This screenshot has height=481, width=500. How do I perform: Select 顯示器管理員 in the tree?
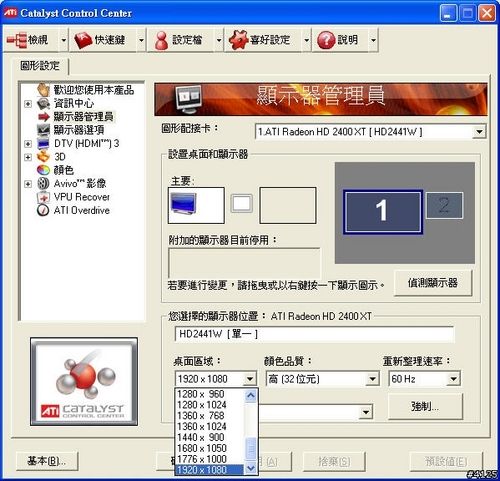click(x=84, y=117)
